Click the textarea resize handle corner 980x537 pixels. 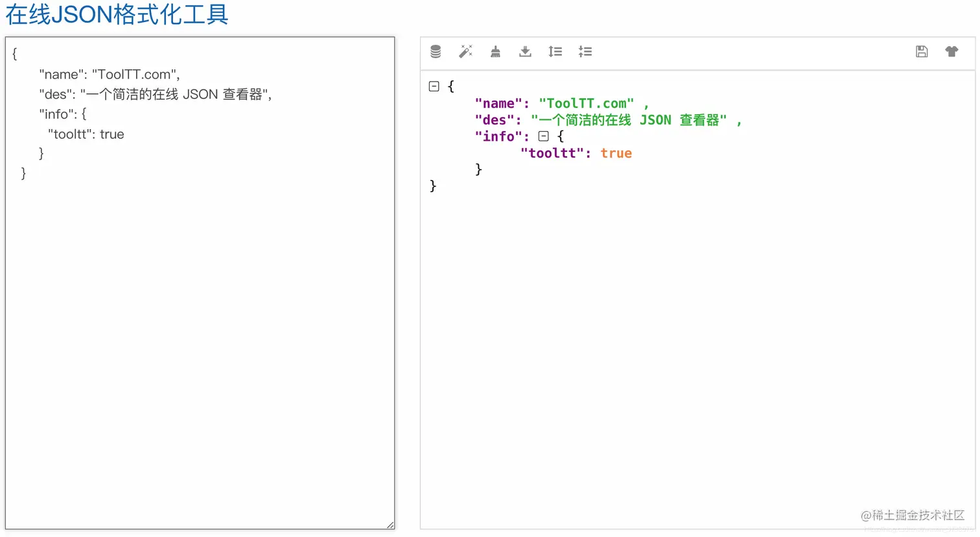[390, 525]
